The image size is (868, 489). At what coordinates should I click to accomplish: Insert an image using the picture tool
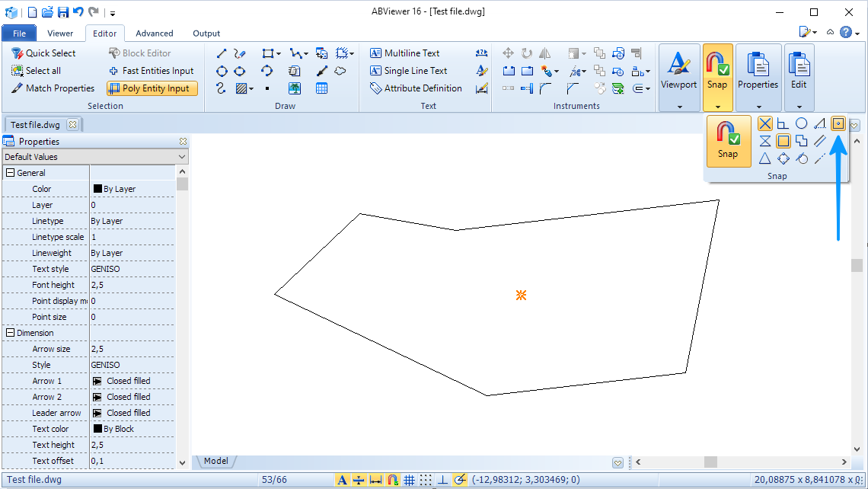[x=295, y=88]
